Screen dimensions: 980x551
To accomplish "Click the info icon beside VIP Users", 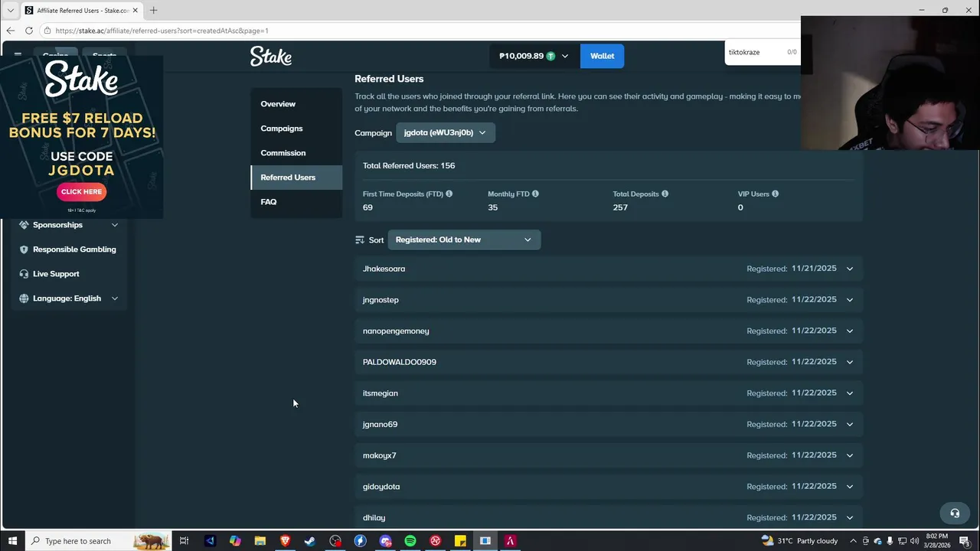I will pos(775,194).
